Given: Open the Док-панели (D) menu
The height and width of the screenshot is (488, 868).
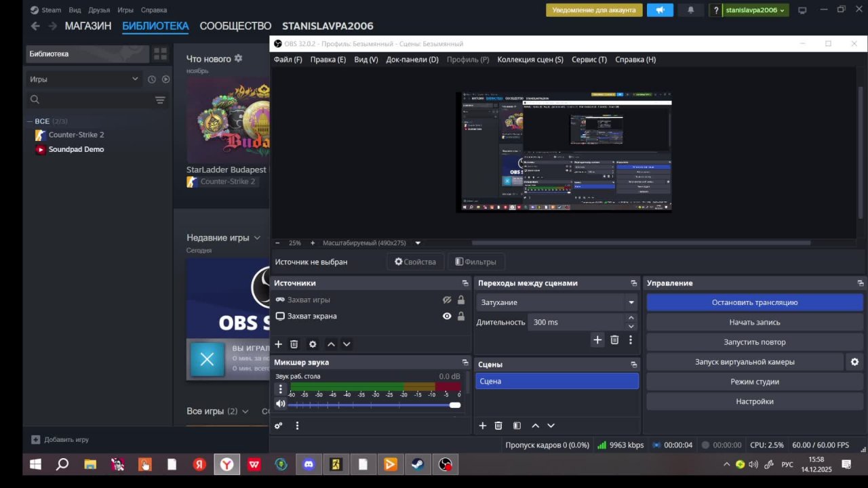Looking at the screenshot, I should coord(412,60).
